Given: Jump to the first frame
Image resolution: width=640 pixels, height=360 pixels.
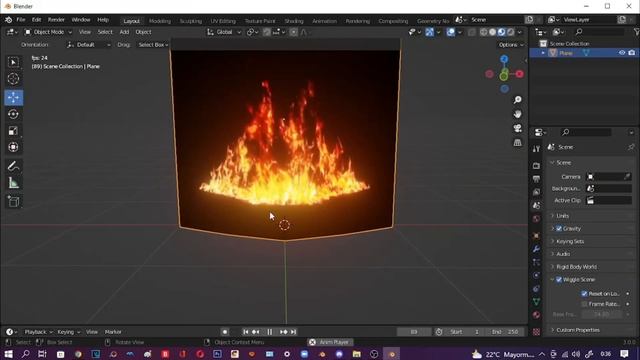Looking at the screenshot, I should click(x=246, y=332).
